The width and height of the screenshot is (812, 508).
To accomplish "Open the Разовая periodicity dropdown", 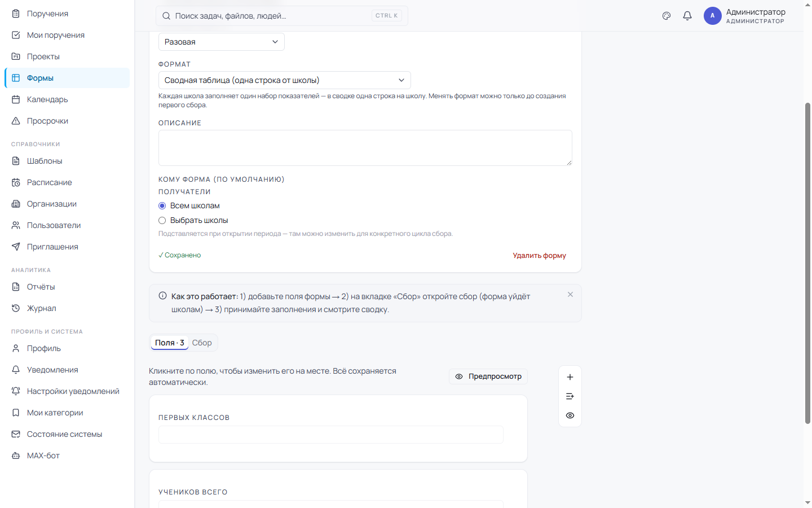I will tap(222, 42).
